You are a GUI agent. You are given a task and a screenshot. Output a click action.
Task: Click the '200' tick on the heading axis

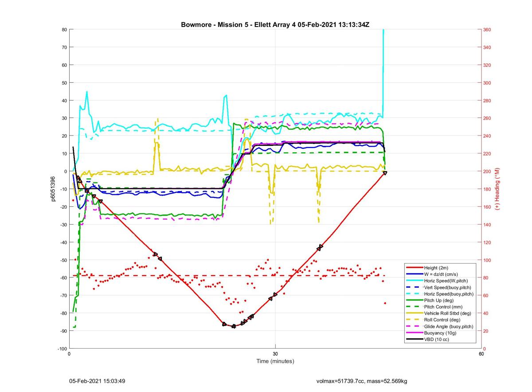click(487, 171)
